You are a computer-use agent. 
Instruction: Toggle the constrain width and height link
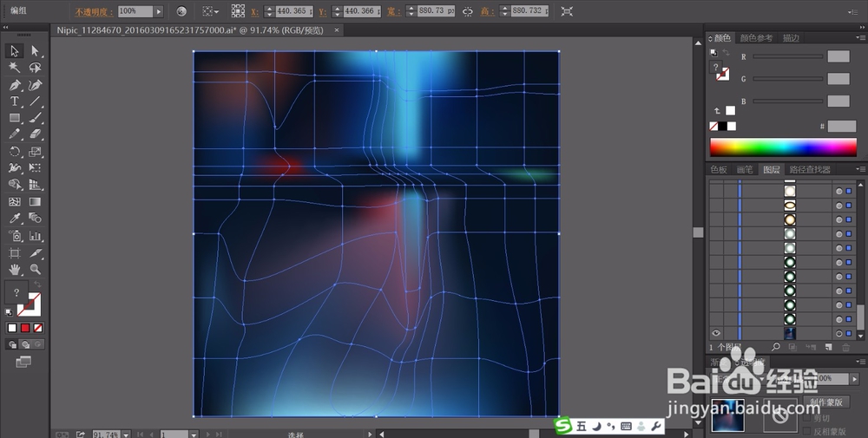pos(468,11)
